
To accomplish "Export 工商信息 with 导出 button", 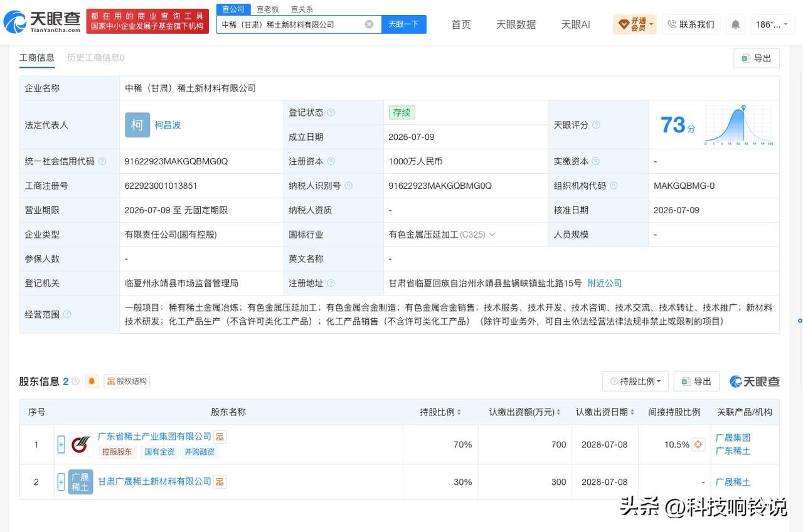I will pyautogui.click(x=757, y=58).
